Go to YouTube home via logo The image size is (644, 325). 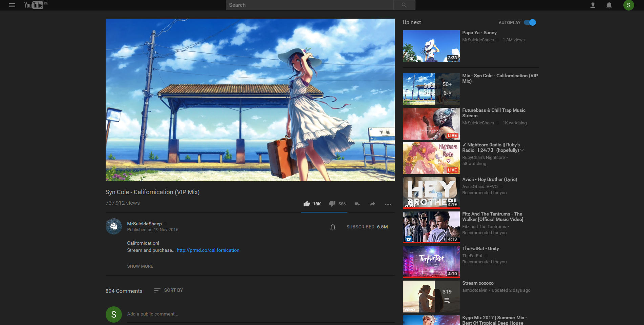point(34,5)
